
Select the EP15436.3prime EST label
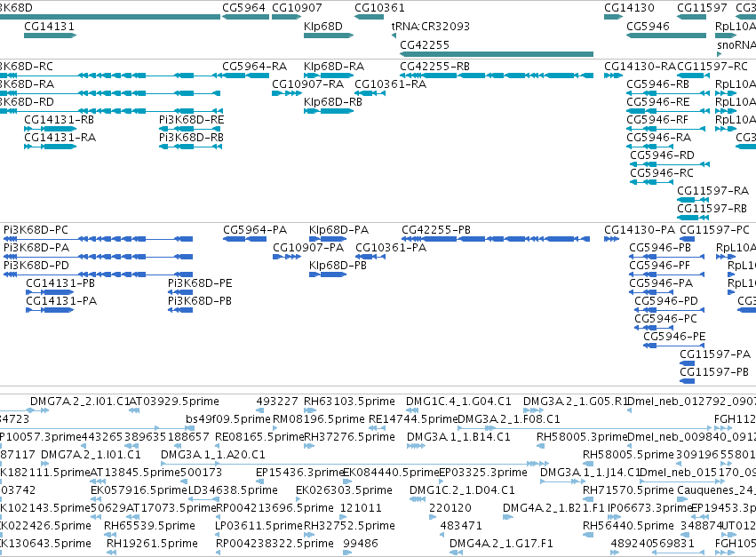(298, 473)
